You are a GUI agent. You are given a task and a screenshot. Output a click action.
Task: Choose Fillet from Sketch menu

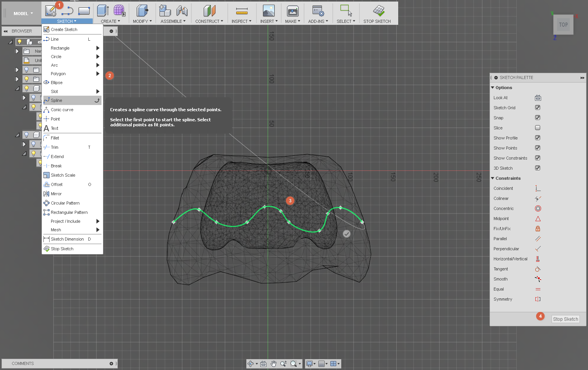(72, 138)
